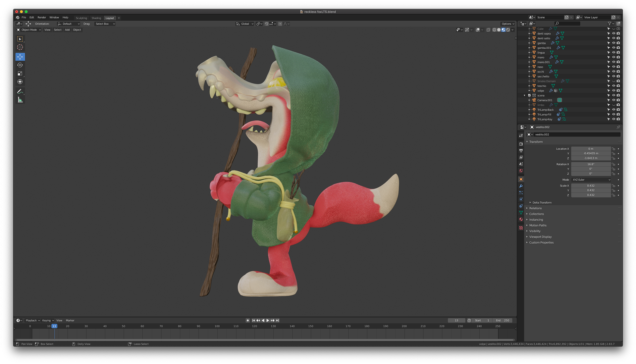Open the XYZ Euler rotation mode dropdown
This screenshot has width=636, height=364.
pyautogui.click(x=591, y=180)
